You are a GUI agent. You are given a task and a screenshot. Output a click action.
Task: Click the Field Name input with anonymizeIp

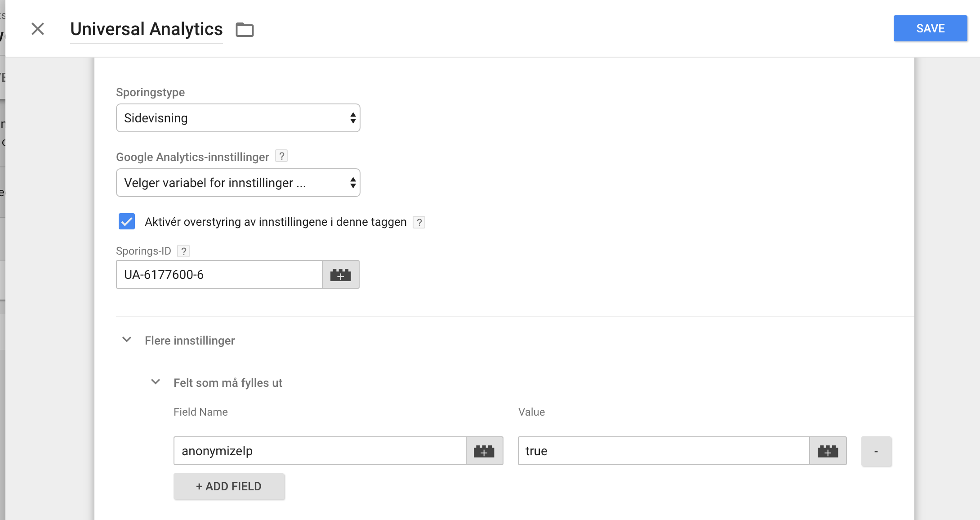pyautogui.click(x=320, y=451)
